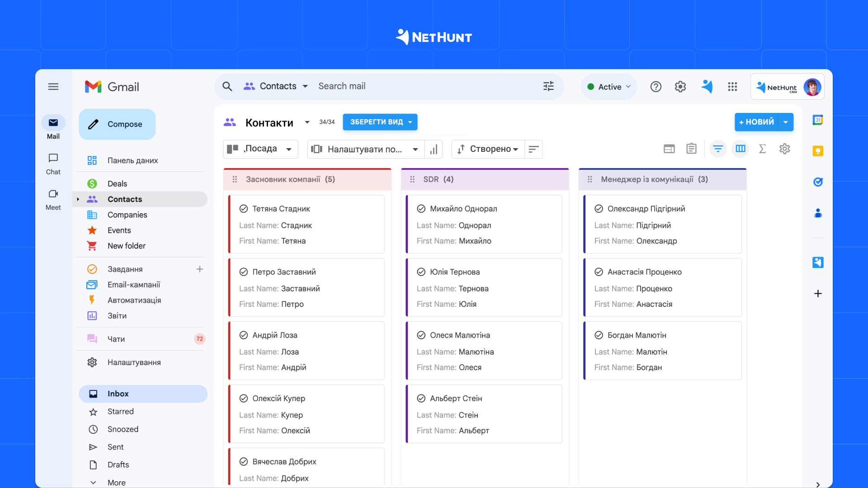The width and height of the screenshot is (868, 488).
Task: Check the circle on Юлія Тернова card
Action: (x=421, y=272)
